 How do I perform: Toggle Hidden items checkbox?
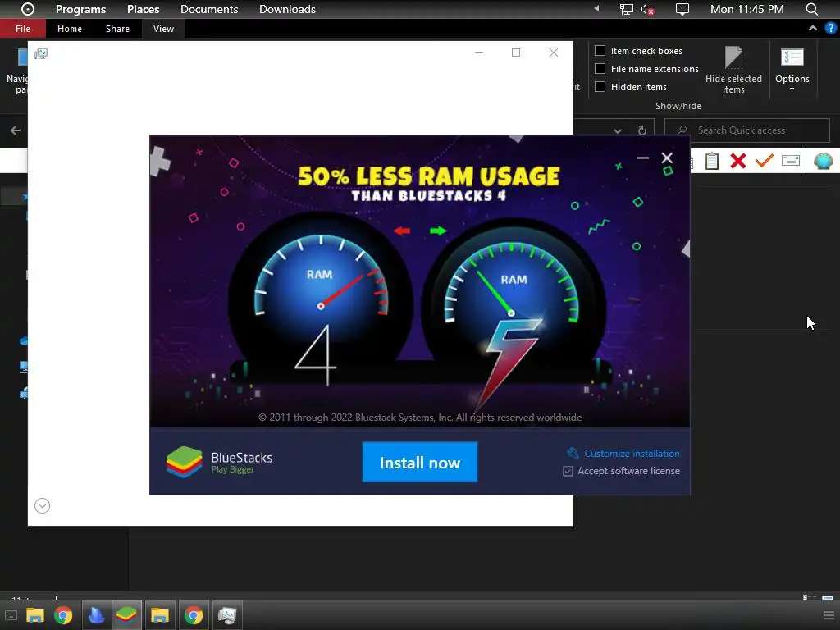click(600, 87)
